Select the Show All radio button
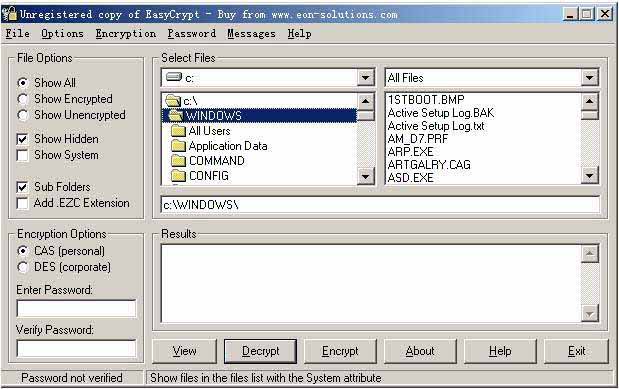 (x=23, y=83)
